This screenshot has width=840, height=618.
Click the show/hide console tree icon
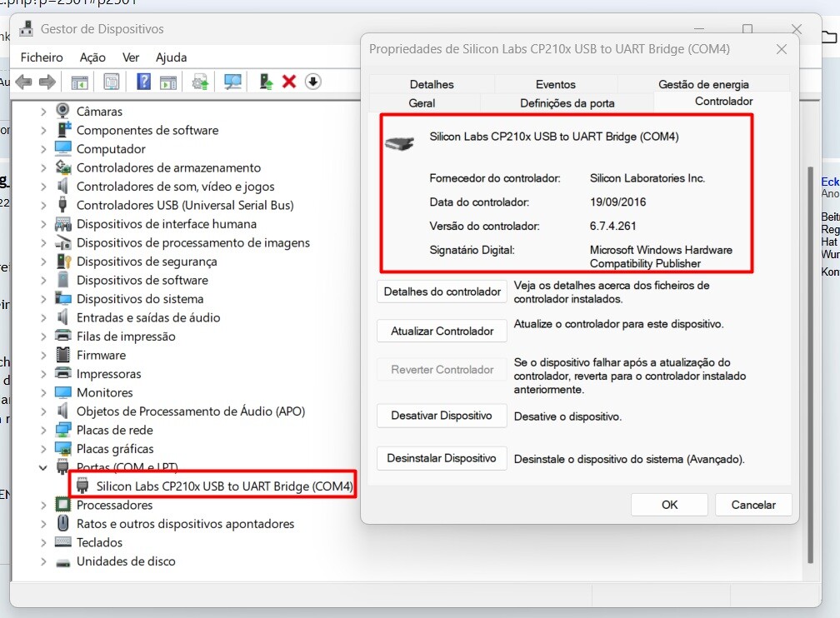(x=79, y=82)
